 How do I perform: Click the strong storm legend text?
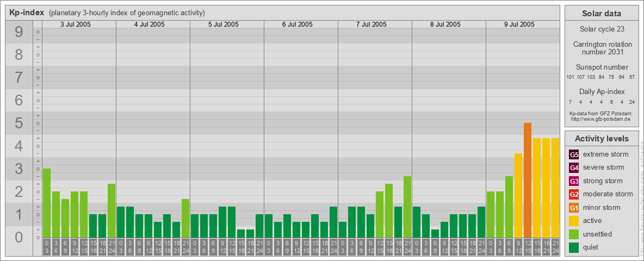603,181
